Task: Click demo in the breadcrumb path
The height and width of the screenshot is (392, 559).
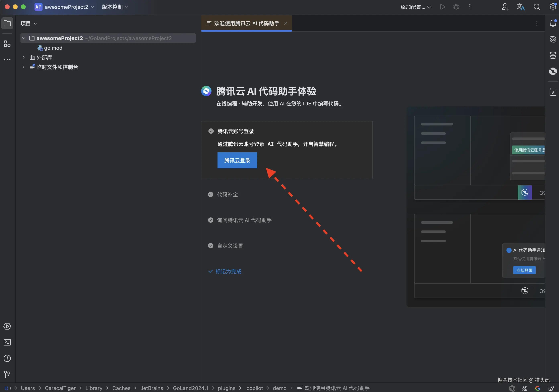Action: tap(279, 388)
